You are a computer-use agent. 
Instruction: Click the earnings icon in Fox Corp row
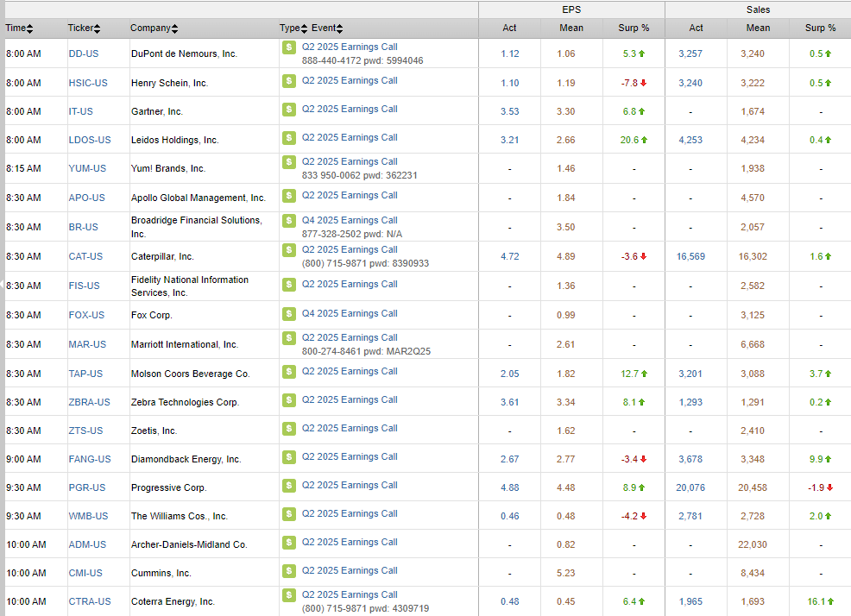tap(289, 314)
